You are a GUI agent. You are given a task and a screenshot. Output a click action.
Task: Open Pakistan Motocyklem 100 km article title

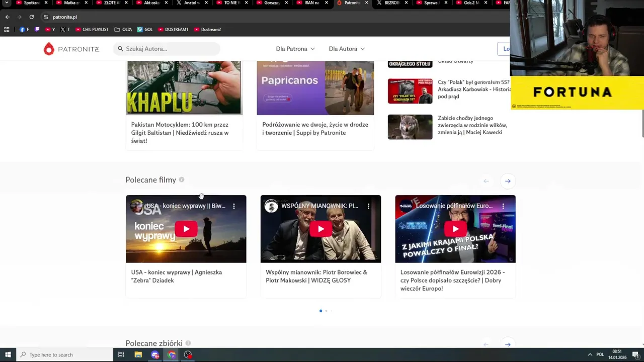coord(180,133)
